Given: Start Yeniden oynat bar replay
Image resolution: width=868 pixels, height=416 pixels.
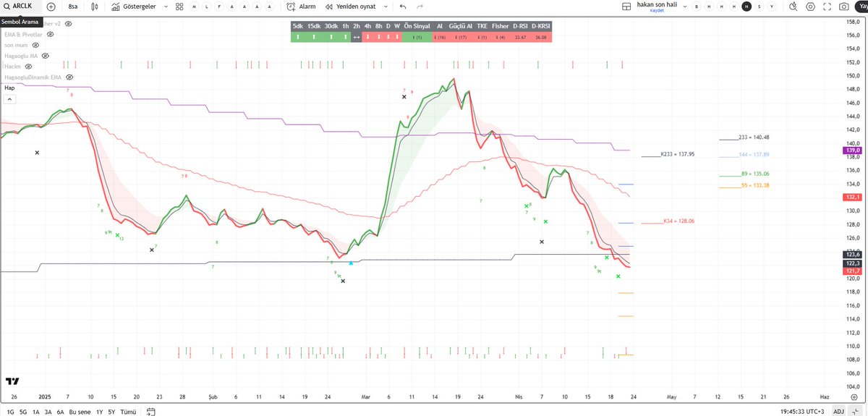Looking at the screenshot, I should (350, 7).
